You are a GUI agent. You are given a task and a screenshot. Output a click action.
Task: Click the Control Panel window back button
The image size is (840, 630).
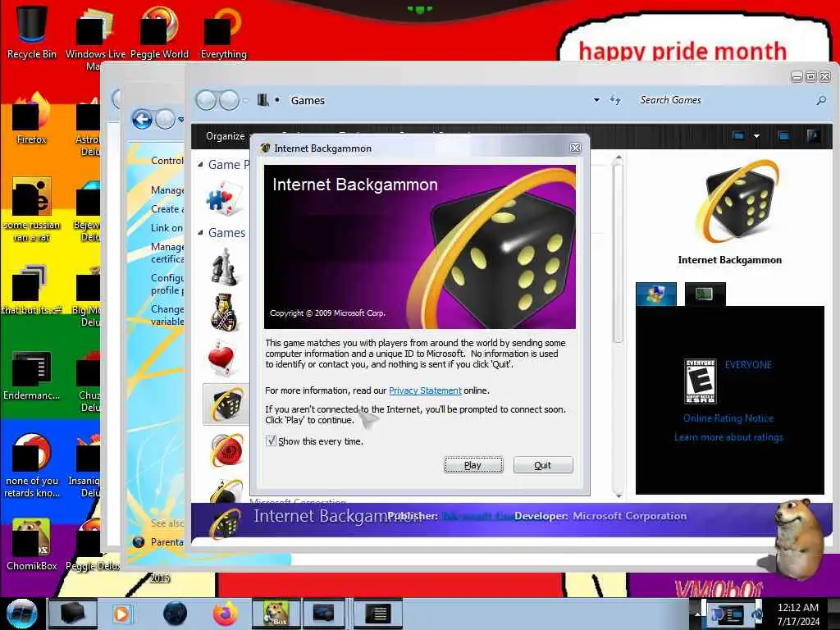tap(142, 120)
